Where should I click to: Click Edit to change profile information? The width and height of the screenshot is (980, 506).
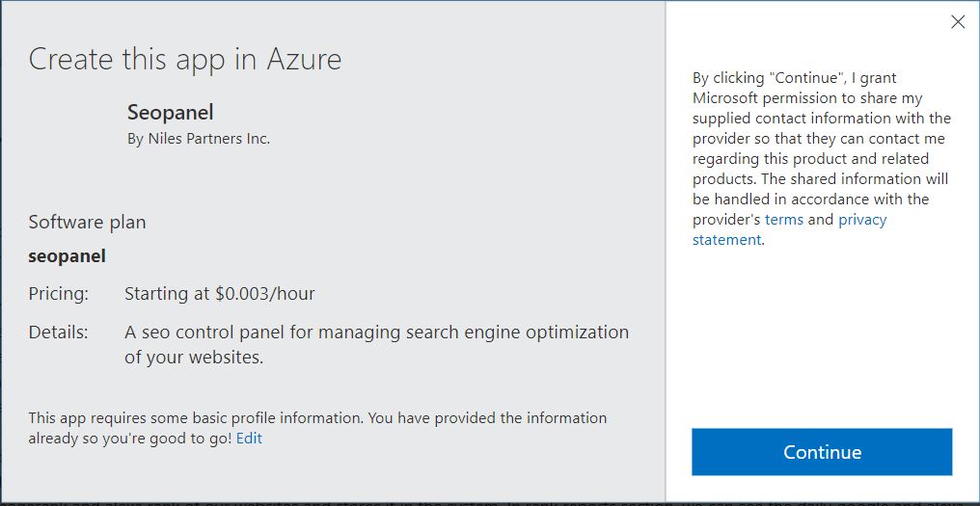click(x=249, y=439)
